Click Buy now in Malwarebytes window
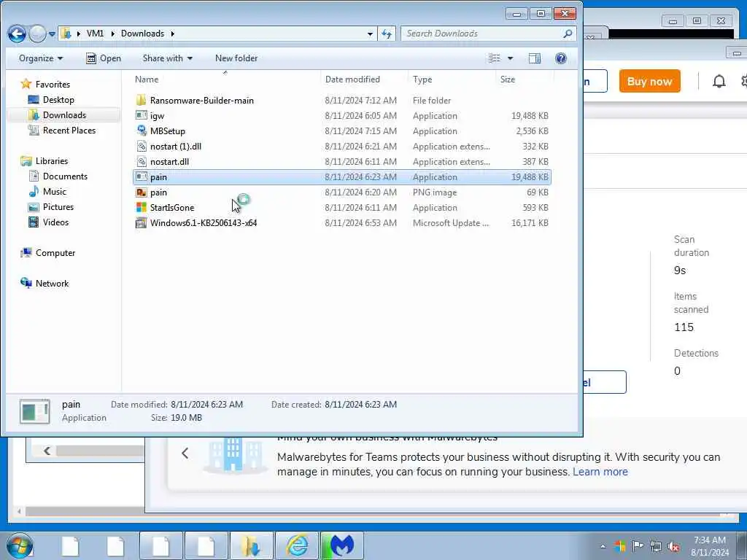The image size is (747, 560). tap(649, 81)
